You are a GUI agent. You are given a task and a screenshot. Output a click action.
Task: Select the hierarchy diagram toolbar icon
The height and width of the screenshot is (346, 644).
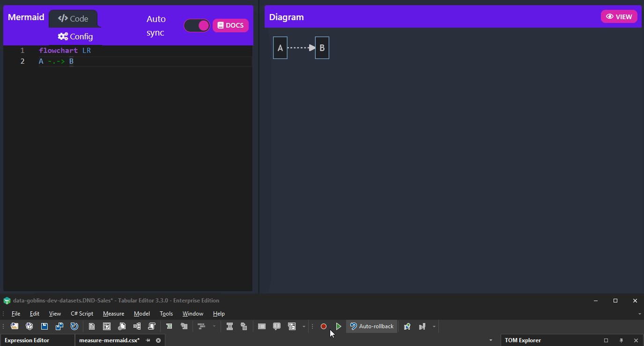[x=137, y=326]
